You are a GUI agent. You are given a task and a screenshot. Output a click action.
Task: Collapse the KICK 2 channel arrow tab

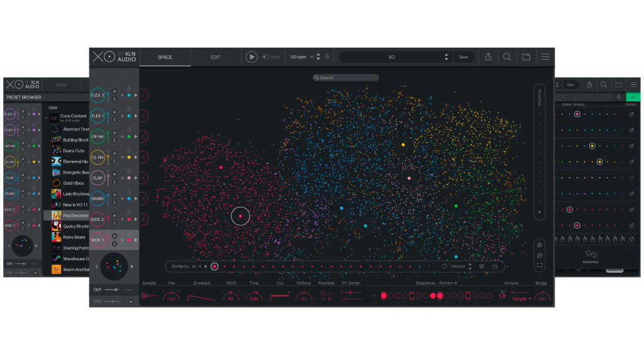(x=144, y=219)
